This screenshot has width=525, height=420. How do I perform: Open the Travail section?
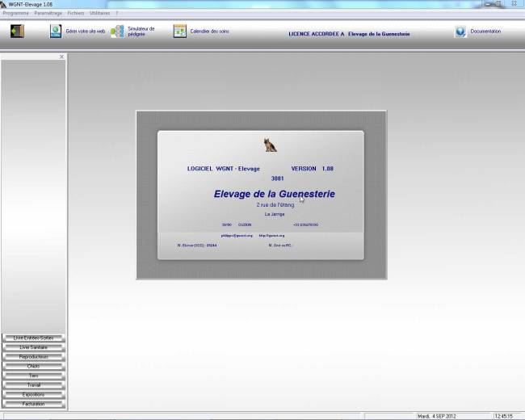click(33, 385)
